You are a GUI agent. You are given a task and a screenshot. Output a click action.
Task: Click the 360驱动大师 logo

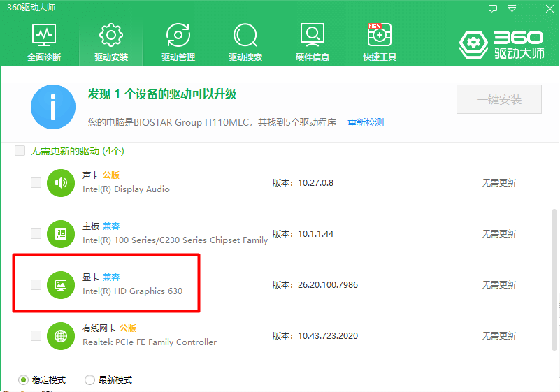coord(502,45)
